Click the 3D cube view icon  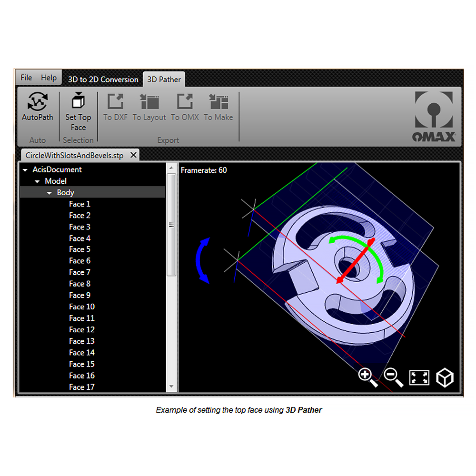[x=445, y=377]
